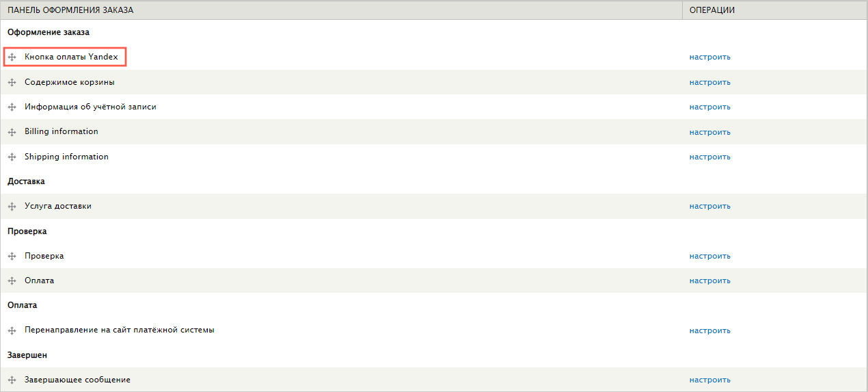Click drag handle for Завершающее сообщение
Image resolution: width=868 pixels, height=392 pixels.
click(x=12, y=380)
